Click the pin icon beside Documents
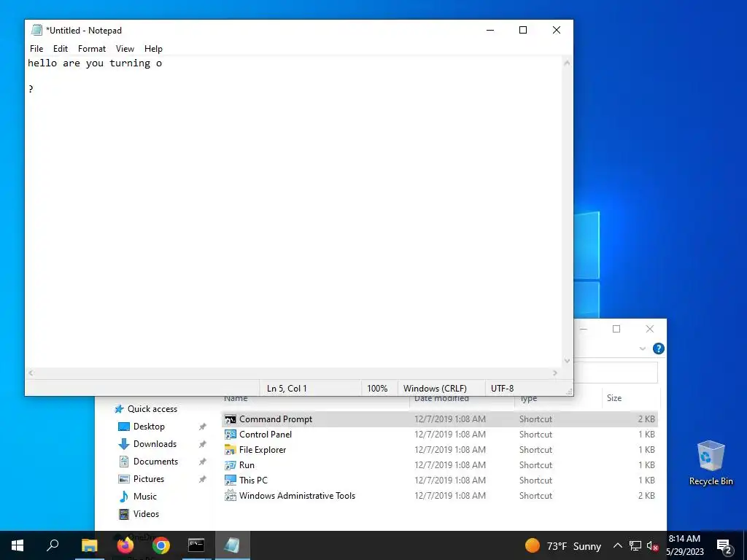The width and height of the screenshot is (747, 560). pyautogui.click(x=203, y=462)
